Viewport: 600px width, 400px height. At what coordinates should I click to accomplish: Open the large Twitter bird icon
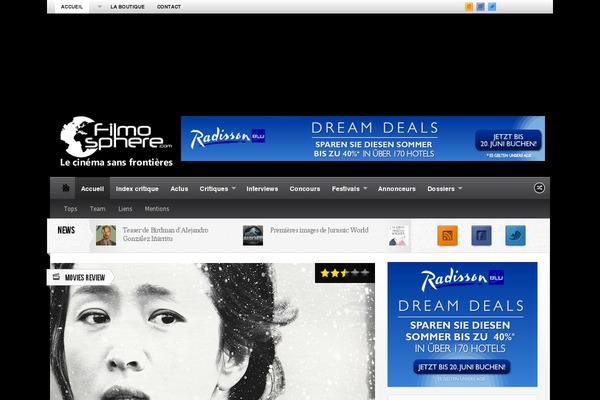coord(515,235)
